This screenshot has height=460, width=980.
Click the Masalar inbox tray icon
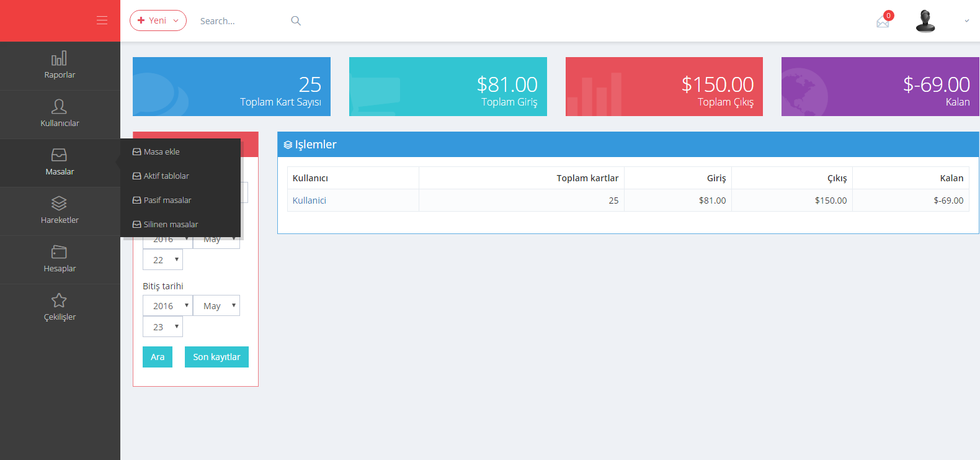(x=59, y=155)
